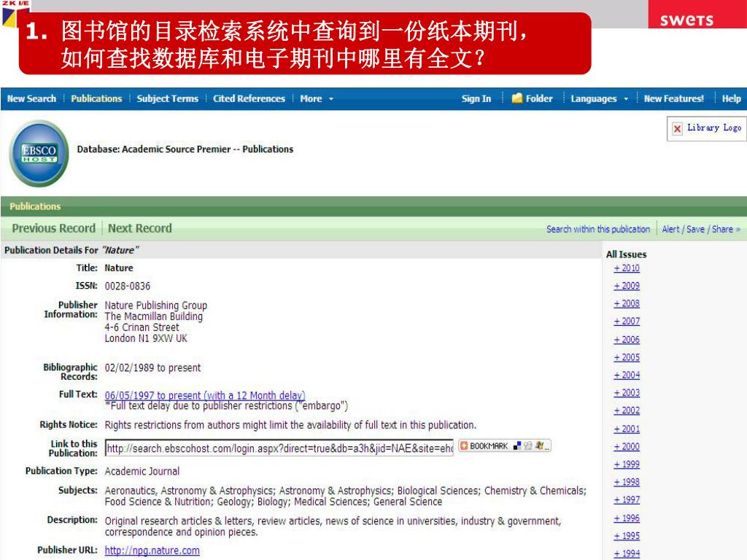Viewport: 747px width, 560px height.
Task: Expand the 2007 issues list
Action: click(x=627, y=322)
